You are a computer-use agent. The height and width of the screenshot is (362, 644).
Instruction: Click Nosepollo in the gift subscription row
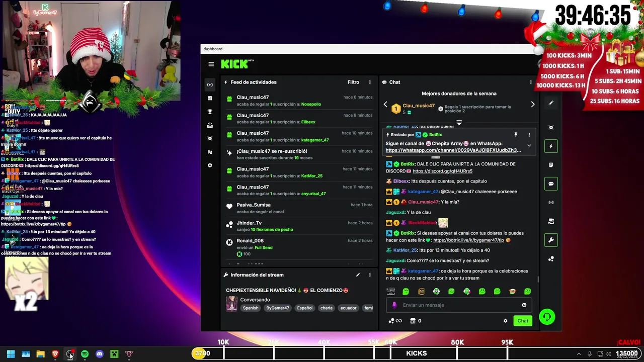coord(311,104)
